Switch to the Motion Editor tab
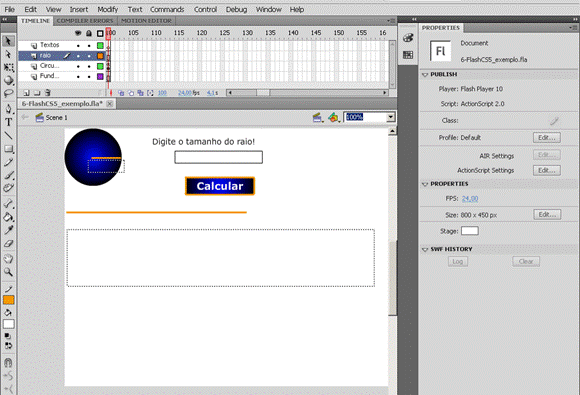 146,21
